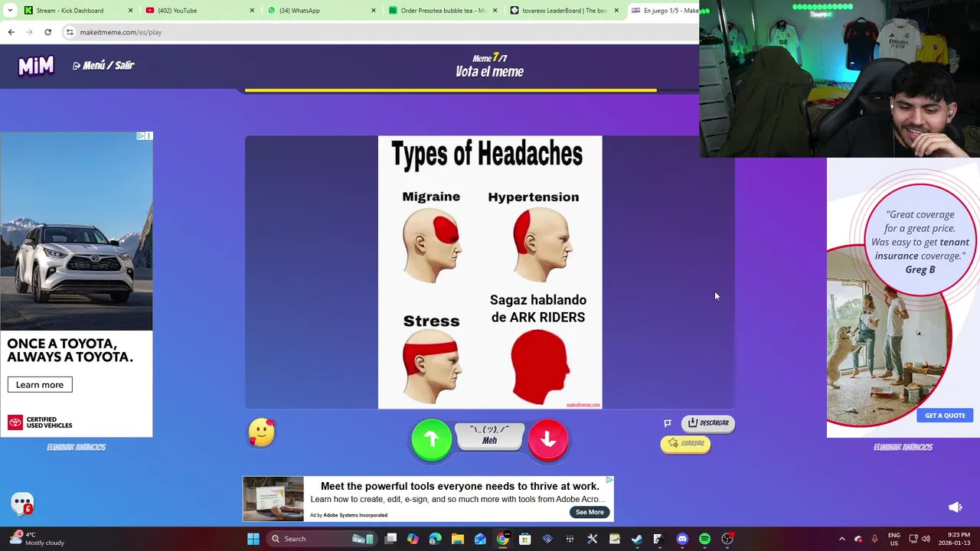Close the Order Presotea tab
The image size is (980, 551).
coord(495,11)
